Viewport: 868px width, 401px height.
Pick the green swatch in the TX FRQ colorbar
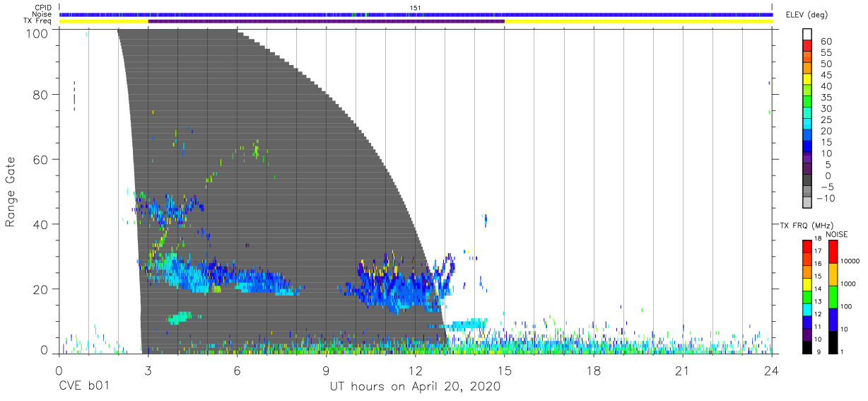(x=807, y=296)
